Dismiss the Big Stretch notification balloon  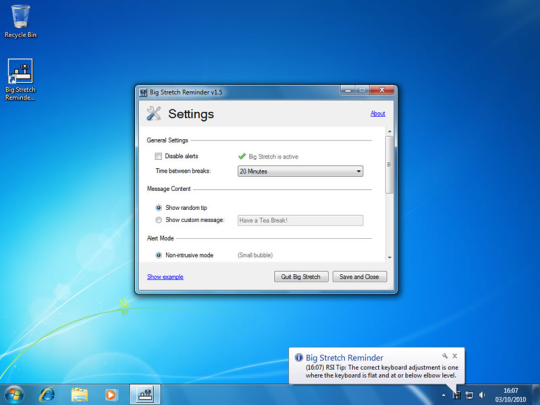tap(455, 356)
